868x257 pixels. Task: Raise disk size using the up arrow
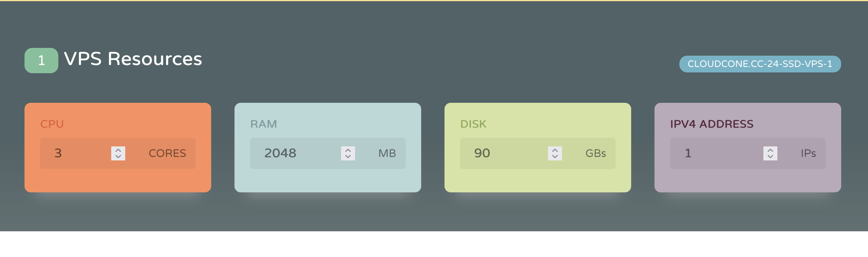(x=555, y=150)
